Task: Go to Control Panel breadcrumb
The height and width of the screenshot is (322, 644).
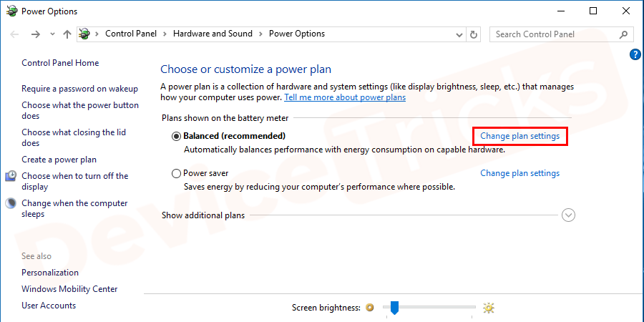Action: 131,34
